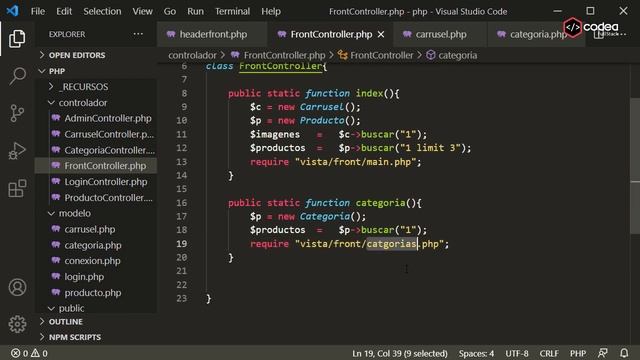This screenshot has width=640, height=360.
Task: Click line number 16 in gutter
Action: [x=182, y=203]
